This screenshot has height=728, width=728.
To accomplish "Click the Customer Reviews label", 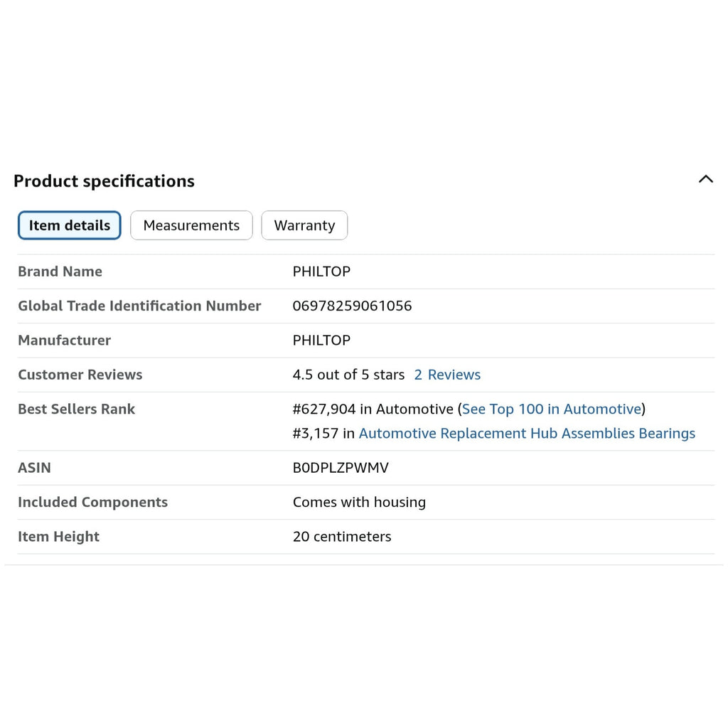I will click(x=80, y=375).
